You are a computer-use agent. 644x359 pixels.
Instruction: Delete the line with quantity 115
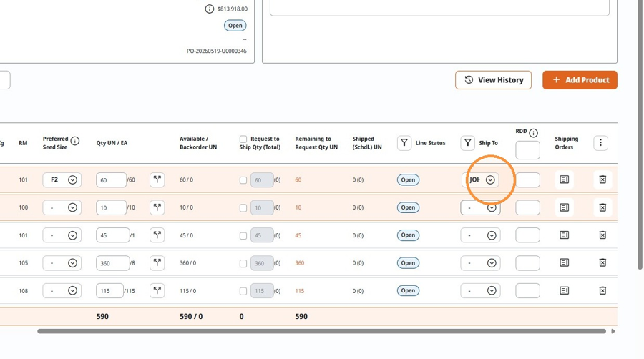602,290
